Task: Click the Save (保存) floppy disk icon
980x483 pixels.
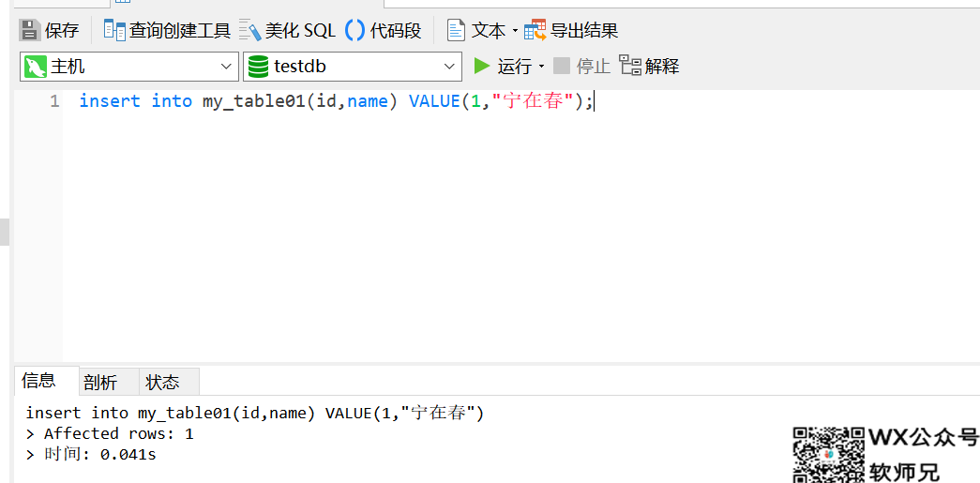Action: pos(29,30)
